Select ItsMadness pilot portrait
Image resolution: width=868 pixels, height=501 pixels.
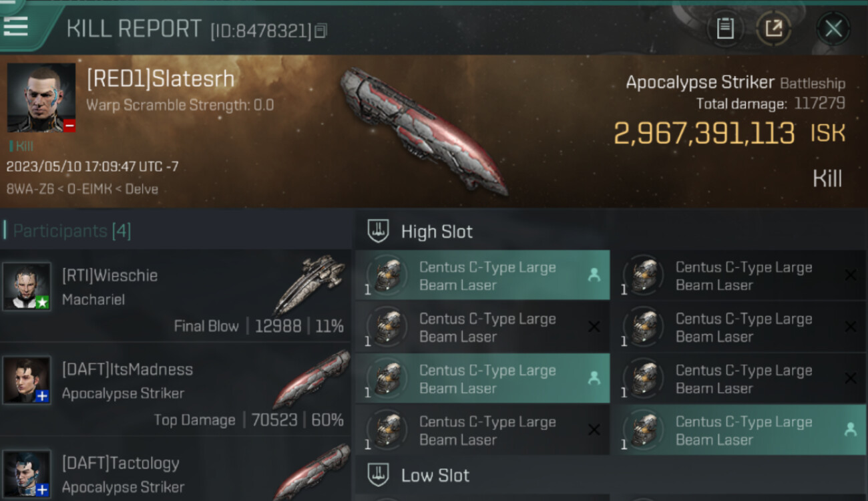tap(27, 379)
